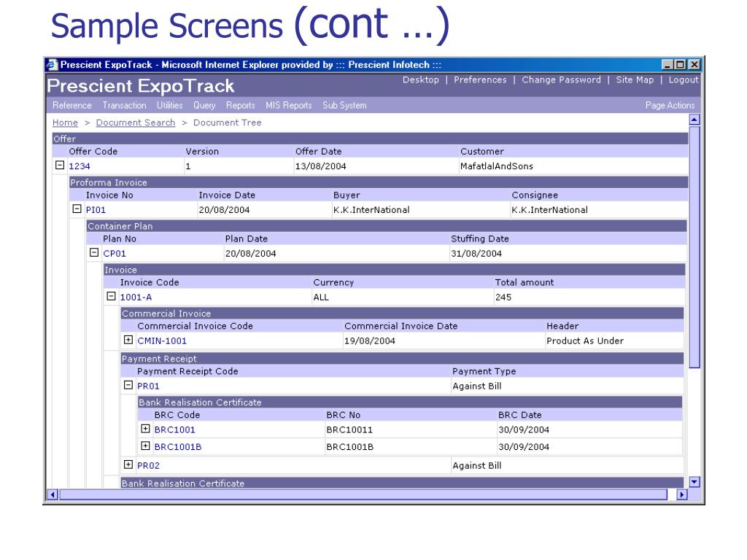Screen dimensions: 747x560
Task: Click PR01 payment type Against Bill
Action: point(477,386)
